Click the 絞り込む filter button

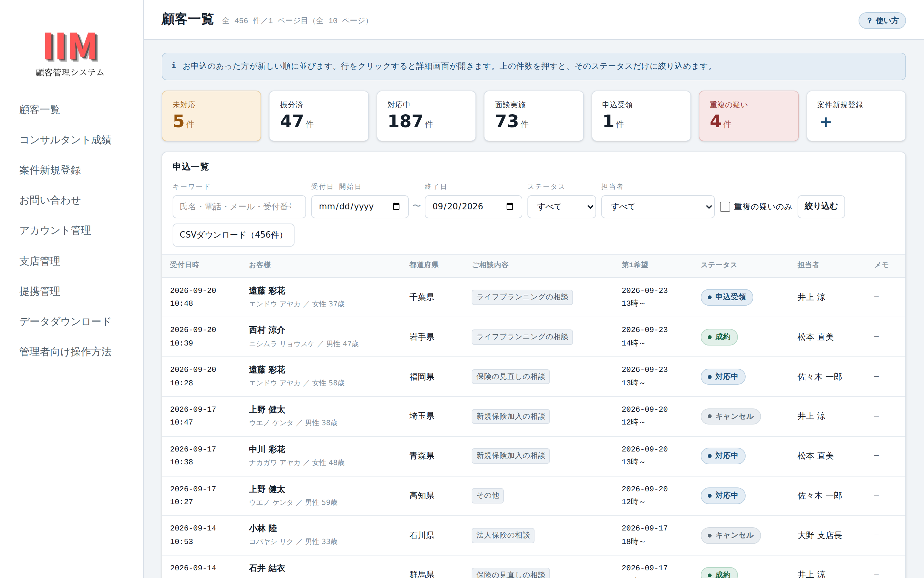pos(821,206)
